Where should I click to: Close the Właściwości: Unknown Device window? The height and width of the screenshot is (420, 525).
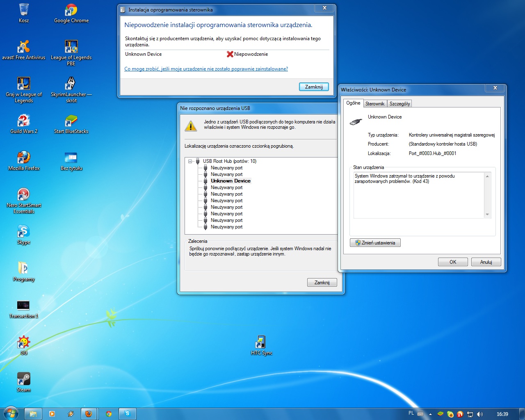click(495, 88)
